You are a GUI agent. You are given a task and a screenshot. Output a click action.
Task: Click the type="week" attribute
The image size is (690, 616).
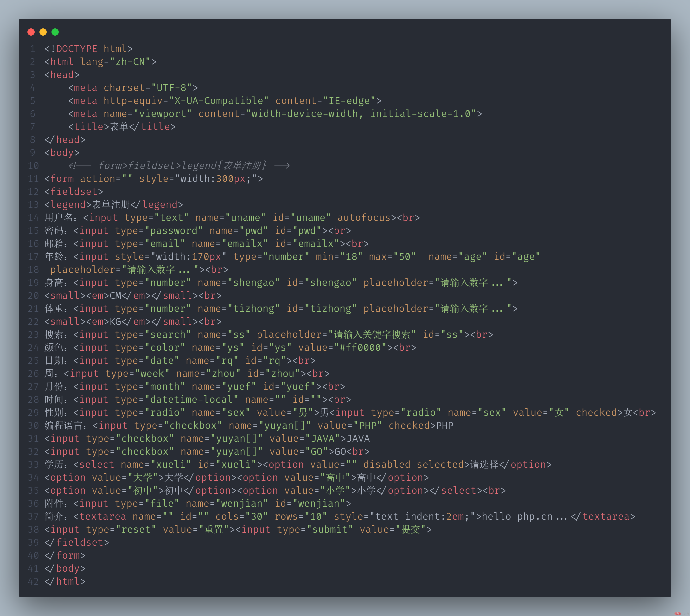point(137,374)
